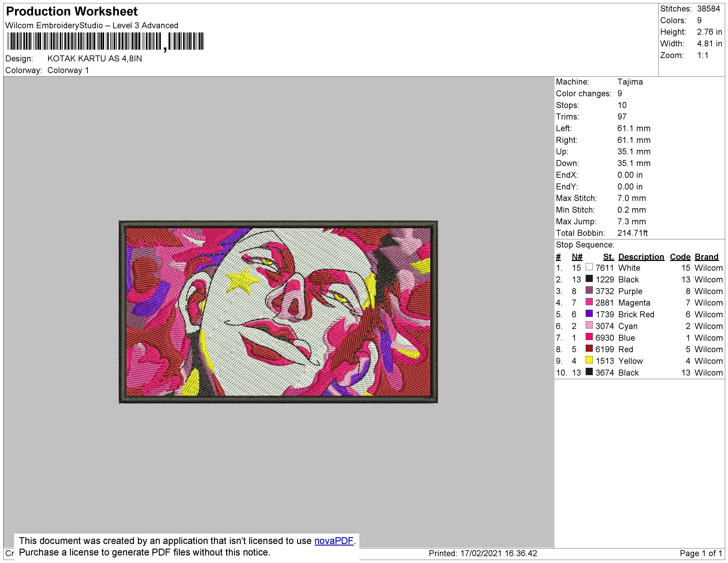Click the Color changes value 9
This screenshot has height=563, width=728.
pos(620,93)
